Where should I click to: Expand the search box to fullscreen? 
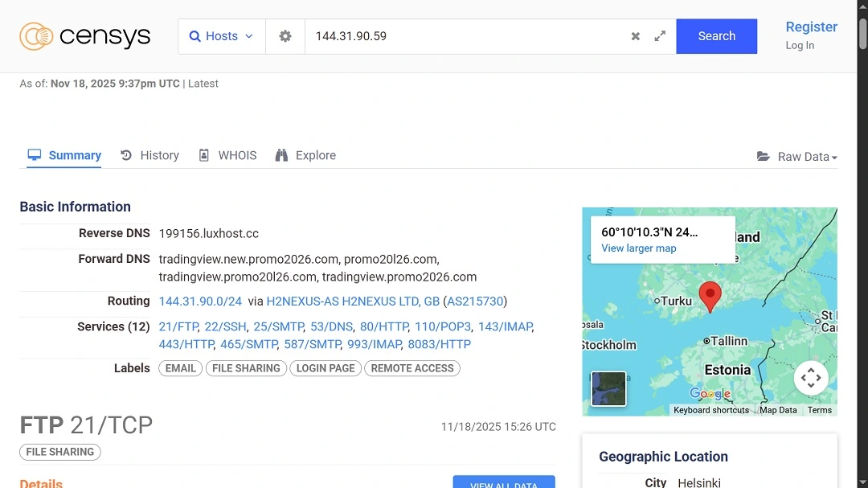pyautogui.click(x=660, y=35)
